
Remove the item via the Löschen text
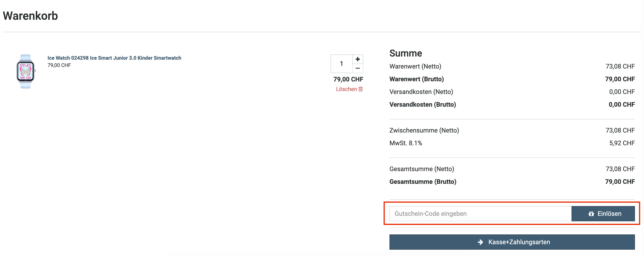pyautogui.click(x=346, y=89)
